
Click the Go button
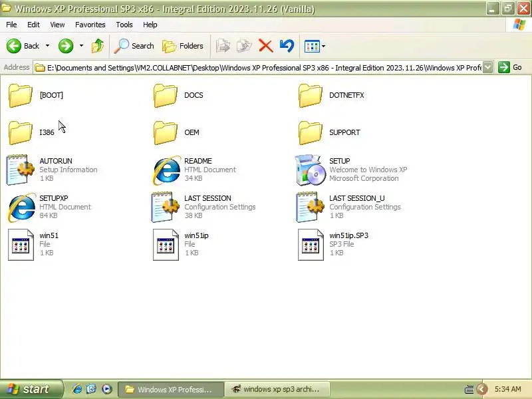(510, 67)
